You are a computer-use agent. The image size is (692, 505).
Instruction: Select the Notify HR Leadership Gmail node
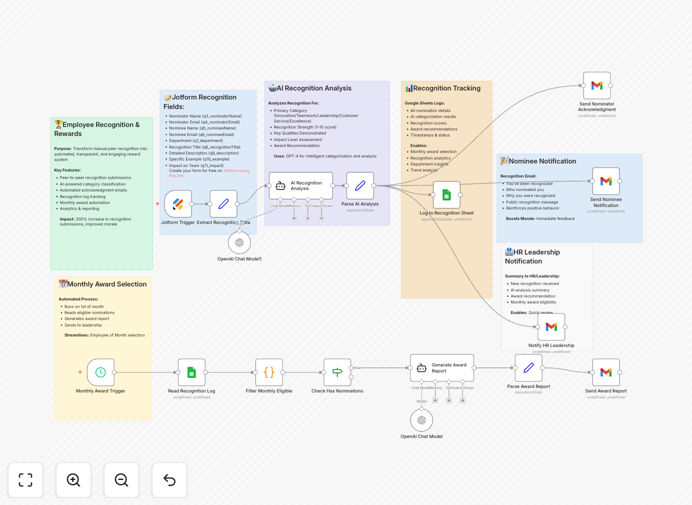click(x=551, y=327)
